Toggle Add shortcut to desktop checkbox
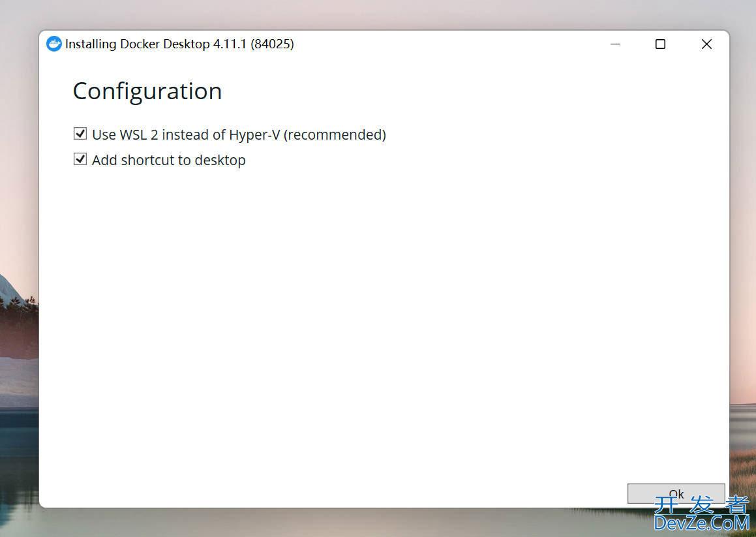The width and height of the screenshot is (756, 537). [x=80, y=159]
